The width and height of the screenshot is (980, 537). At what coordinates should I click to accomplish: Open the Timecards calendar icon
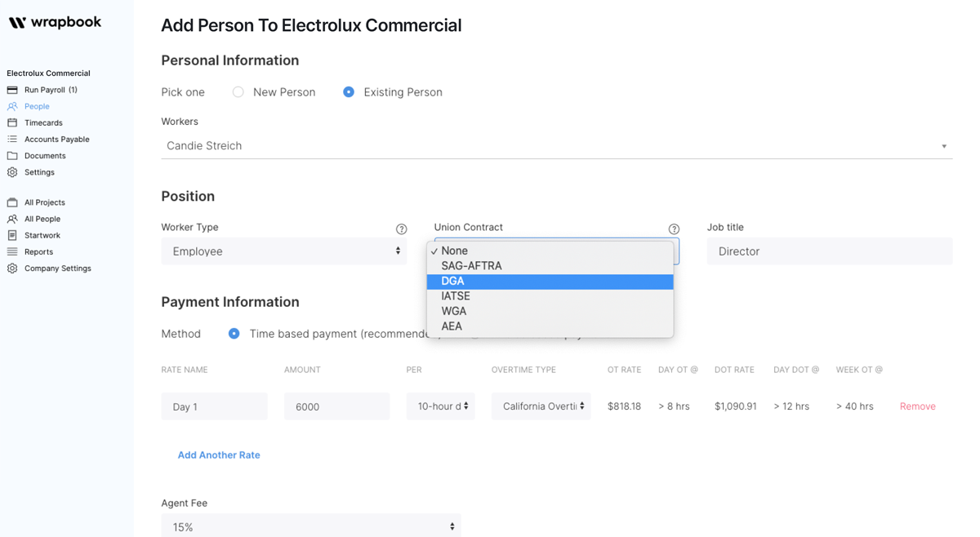(x=12, y=122)
